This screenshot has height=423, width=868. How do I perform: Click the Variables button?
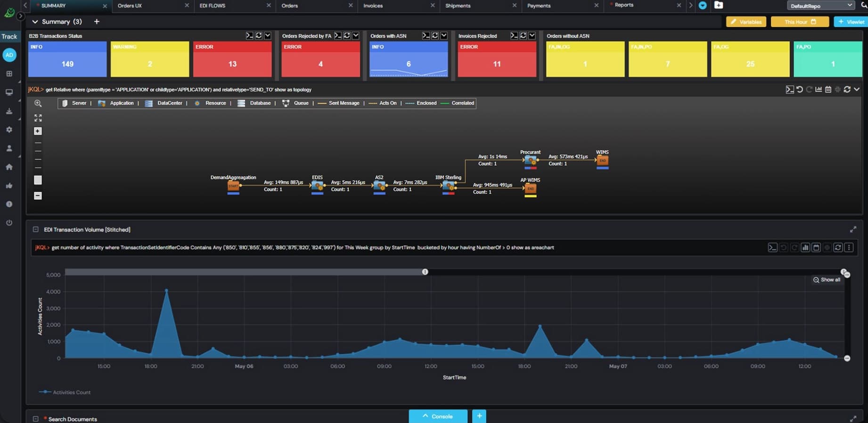tap(746, 22)
